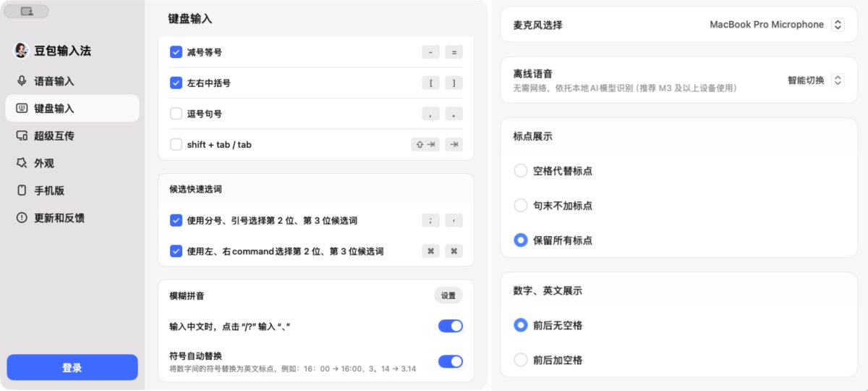
Task: Click the left bracket key cap
Action: (430, 83)
